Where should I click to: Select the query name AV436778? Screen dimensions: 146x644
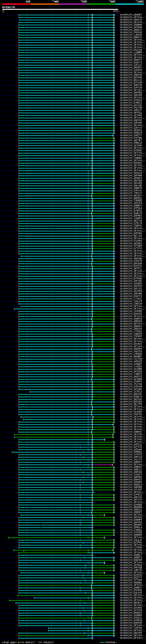[8, 7]
